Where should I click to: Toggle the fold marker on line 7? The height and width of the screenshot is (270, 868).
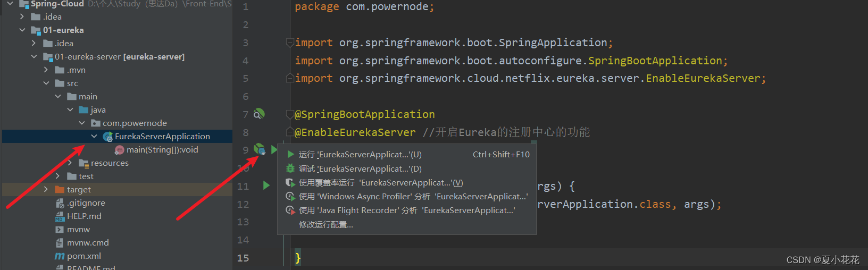[290, 114]
